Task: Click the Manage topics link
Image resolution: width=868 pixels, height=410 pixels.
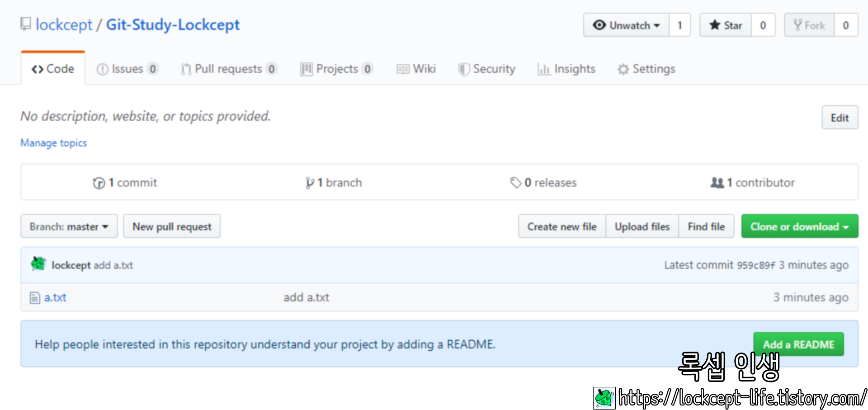Action: pos(54,143)
